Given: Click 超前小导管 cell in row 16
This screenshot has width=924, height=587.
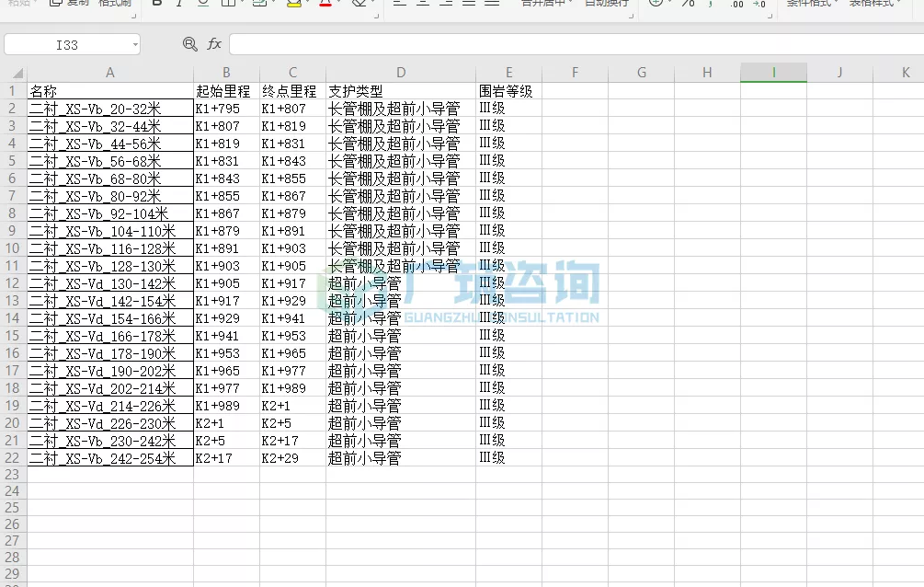Looking at the screenshot, I should point(401,352).
